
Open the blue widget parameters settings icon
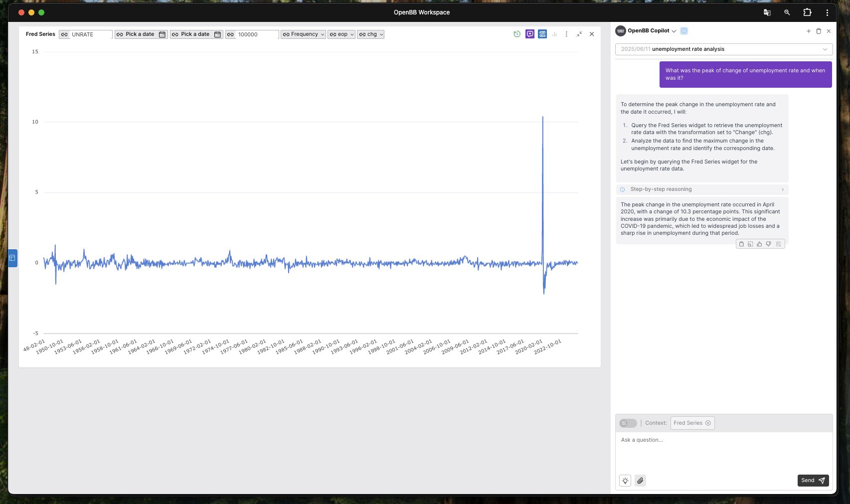(x=542, y=34)
